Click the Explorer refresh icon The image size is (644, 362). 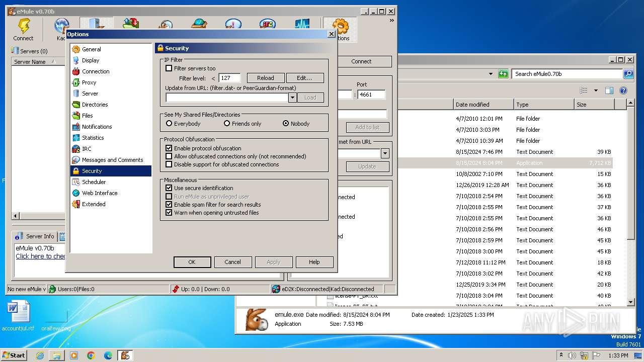click(x=503, y=74)
